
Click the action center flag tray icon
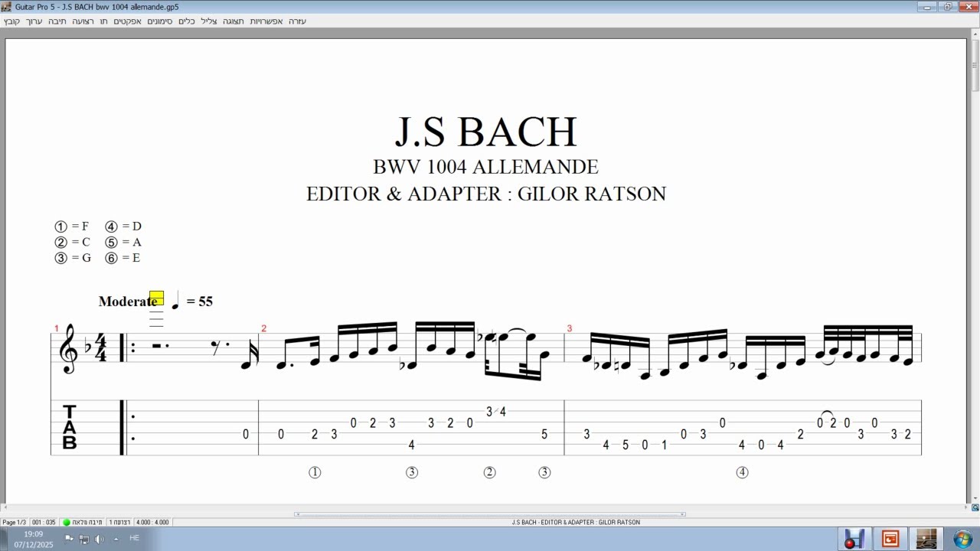69,539
